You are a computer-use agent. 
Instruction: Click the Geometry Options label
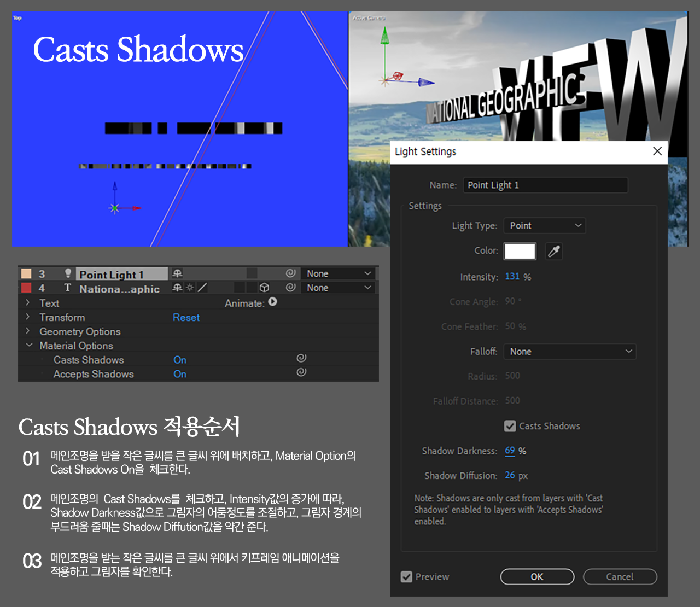pos(80,331)
